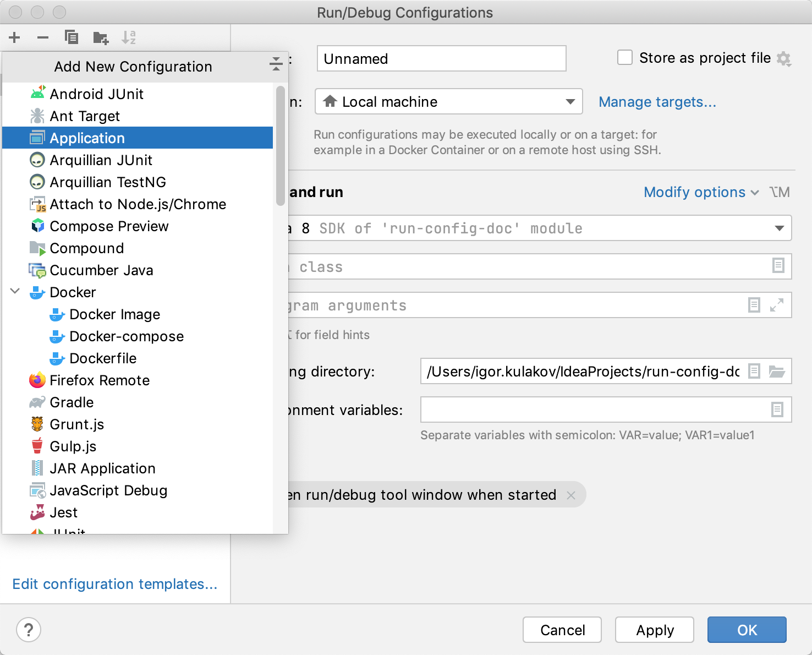Browse for a working directory

(x=777, y=371)
